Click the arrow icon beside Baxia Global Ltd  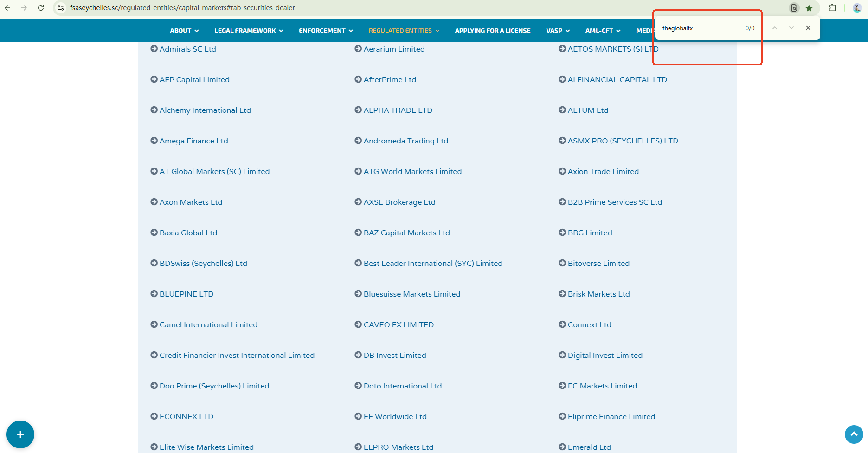154,233
